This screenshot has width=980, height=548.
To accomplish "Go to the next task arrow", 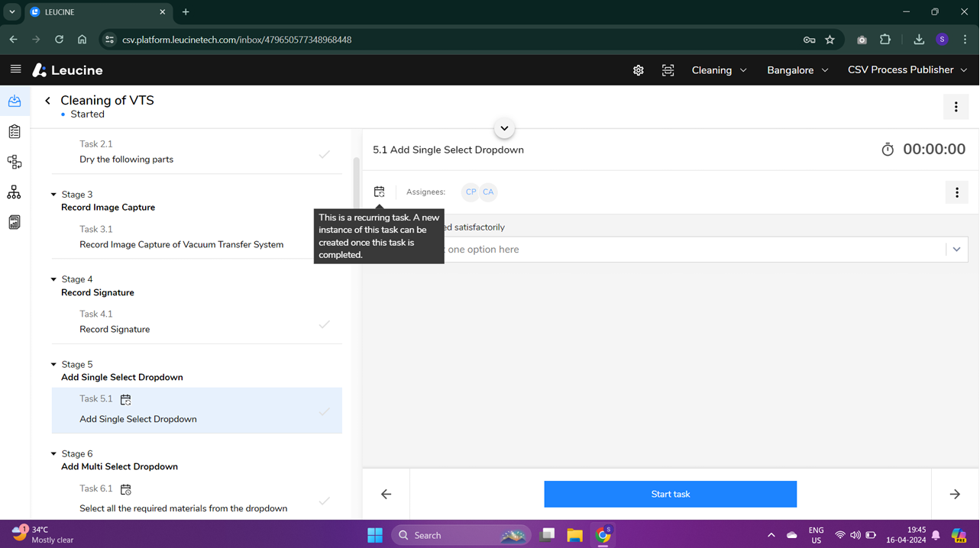I will coord(955,495).
